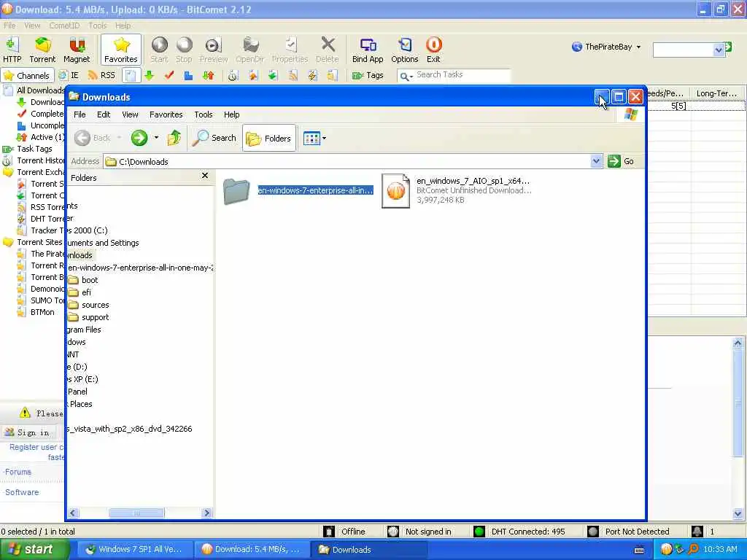Click the Start task toolbar icon

[x=159, y=50]
